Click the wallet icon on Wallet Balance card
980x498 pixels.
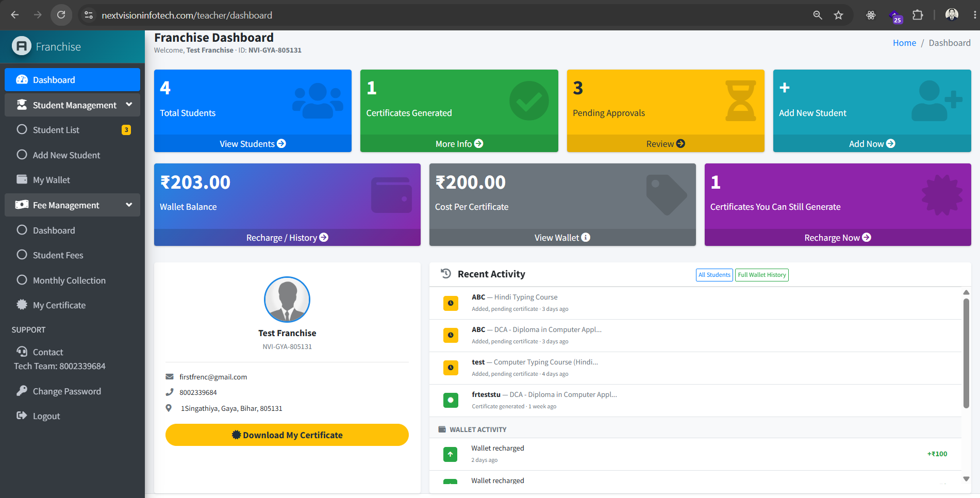click(x=391, y=195)
